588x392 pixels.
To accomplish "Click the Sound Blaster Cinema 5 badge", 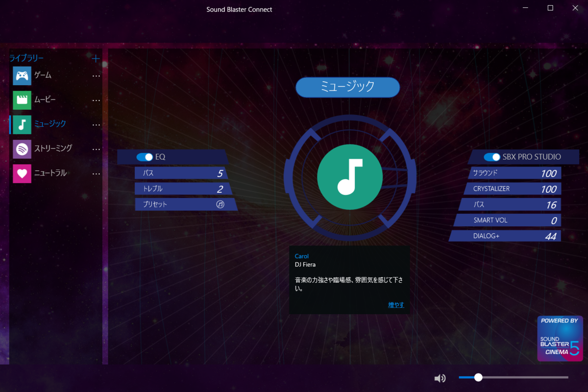I will coord(560,338).
